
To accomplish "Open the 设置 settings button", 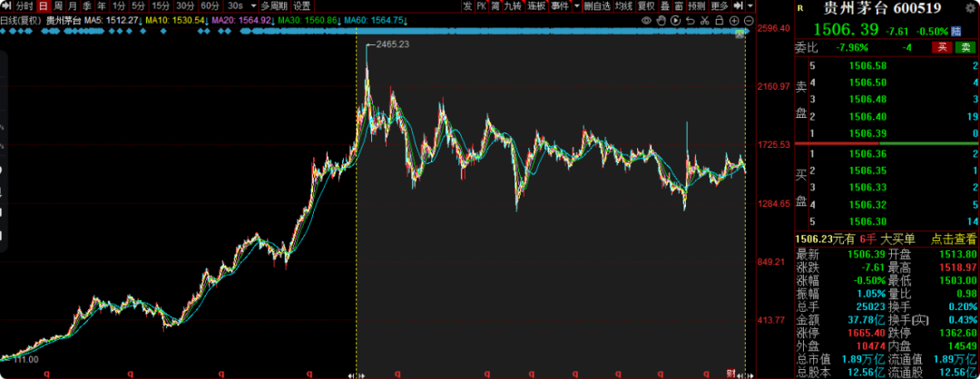I will pos(302,6).
